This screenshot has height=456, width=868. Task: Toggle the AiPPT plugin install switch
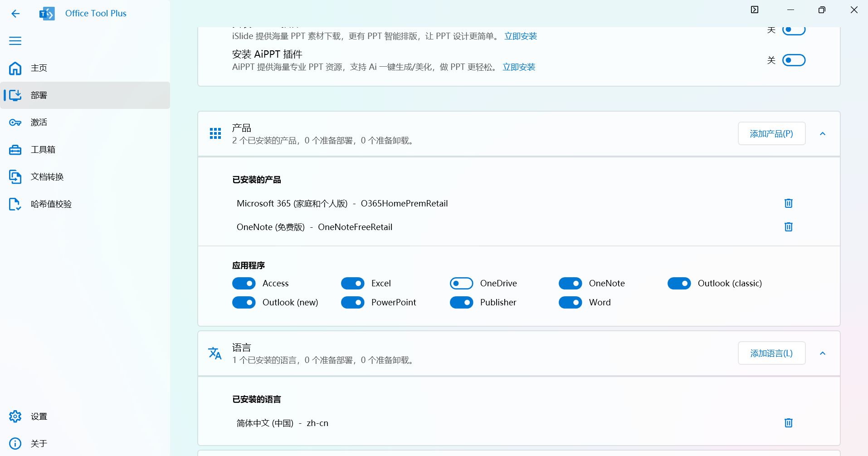pyautogui.click(x=794, y=60)
